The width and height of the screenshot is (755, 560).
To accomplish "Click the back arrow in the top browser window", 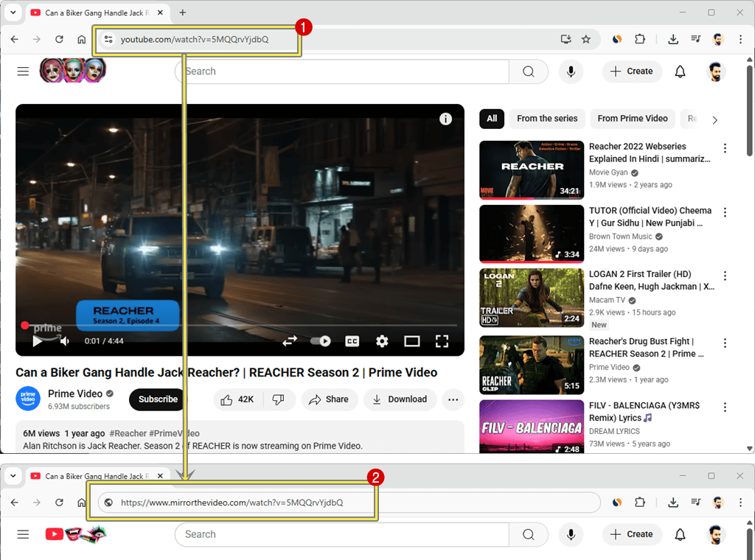I will (x=15, y=40).
